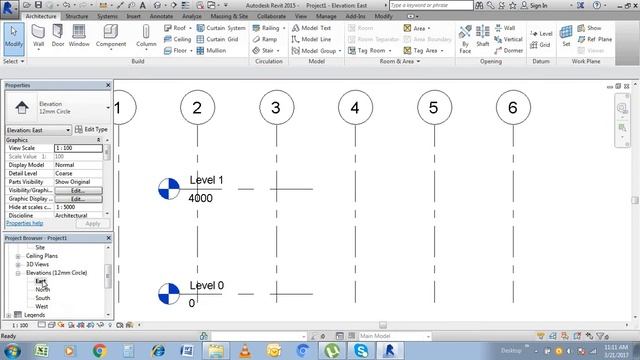640x360 pixels.
Task: Choose the Door tool
Action: (58, 36)
